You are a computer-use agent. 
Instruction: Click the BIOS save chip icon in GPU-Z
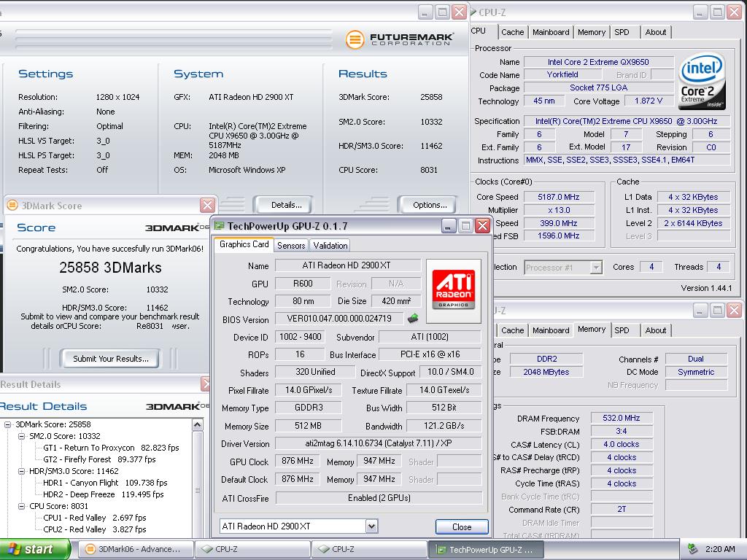pos(413,318)
